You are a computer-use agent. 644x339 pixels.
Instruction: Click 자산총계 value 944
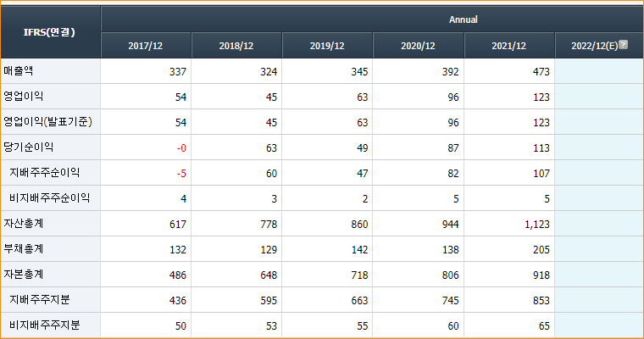(450, 225)
